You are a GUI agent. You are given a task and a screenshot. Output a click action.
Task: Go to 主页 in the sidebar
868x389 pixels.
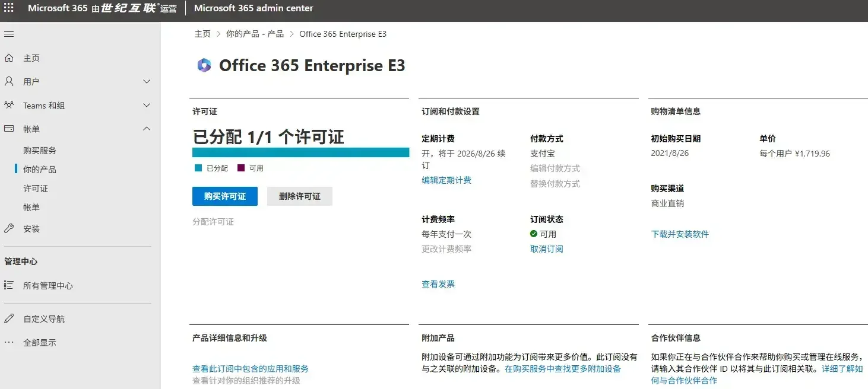tap(31, 58)
